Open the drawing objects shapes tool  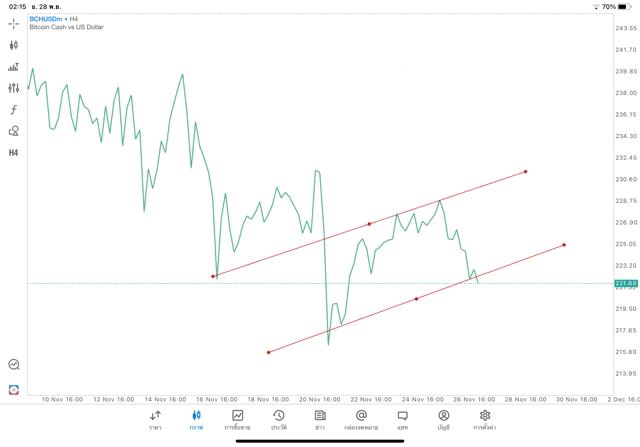(x=14, y=131)
